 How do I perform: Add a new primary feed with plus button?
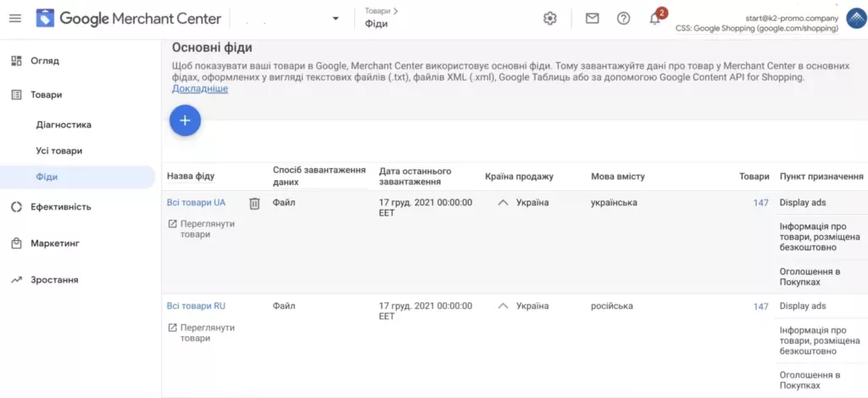pos(185,121)
